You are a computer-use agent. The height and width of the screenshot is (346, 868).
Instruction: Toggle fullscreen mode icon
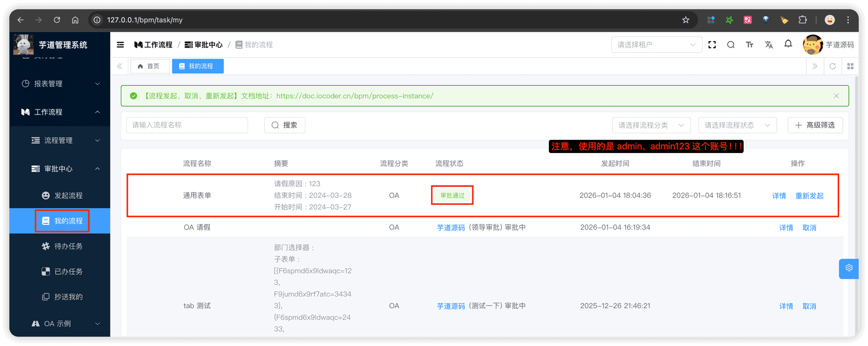click(x=712, y=45)
